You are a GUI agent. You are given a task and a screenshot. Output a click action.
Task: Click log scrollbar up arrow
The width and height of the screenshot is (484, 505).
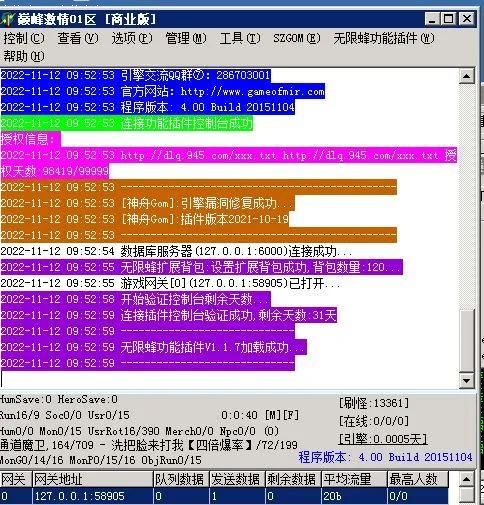pyautogui.click(x=466, y=76)
